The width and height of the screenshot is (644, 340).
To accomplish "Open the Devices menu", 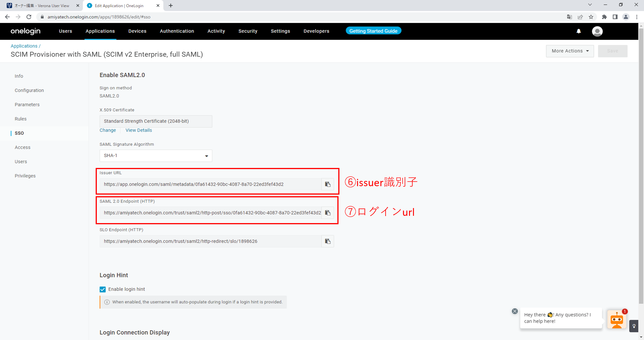I will pyautogui.click(x=137, y=31).
